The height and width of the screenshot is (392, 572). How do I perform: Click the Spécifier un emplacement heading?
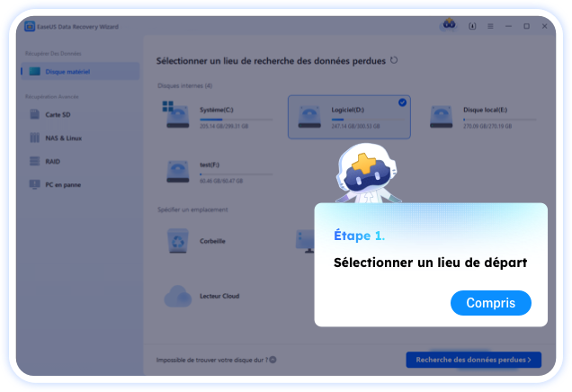(x=192, y=209)
